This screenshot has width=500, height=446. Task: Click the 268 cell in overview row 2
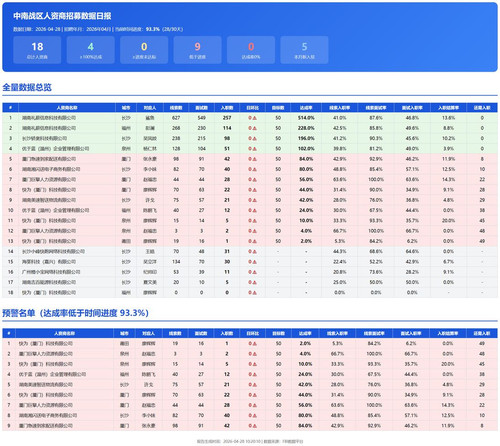[x=176, y=128]
